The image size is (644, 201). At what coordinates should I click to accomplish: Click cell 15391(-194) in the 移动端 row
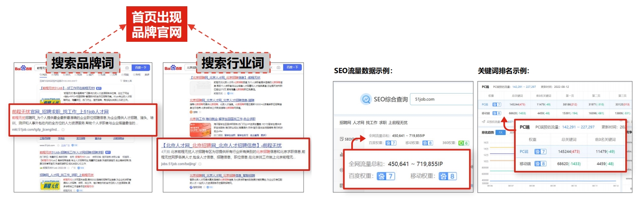point(570,113)
